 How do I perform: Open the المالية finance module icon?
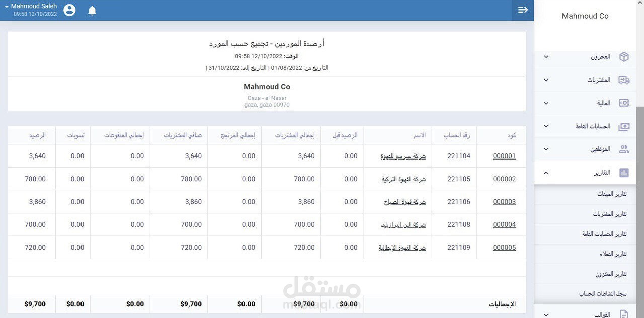click(624, 103)
